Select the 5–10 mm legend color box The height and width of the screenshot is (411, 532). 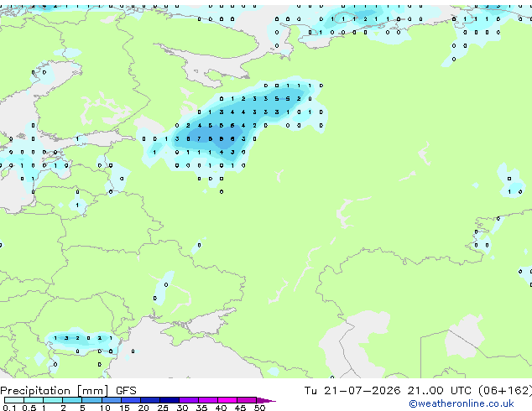click(91, 400)
